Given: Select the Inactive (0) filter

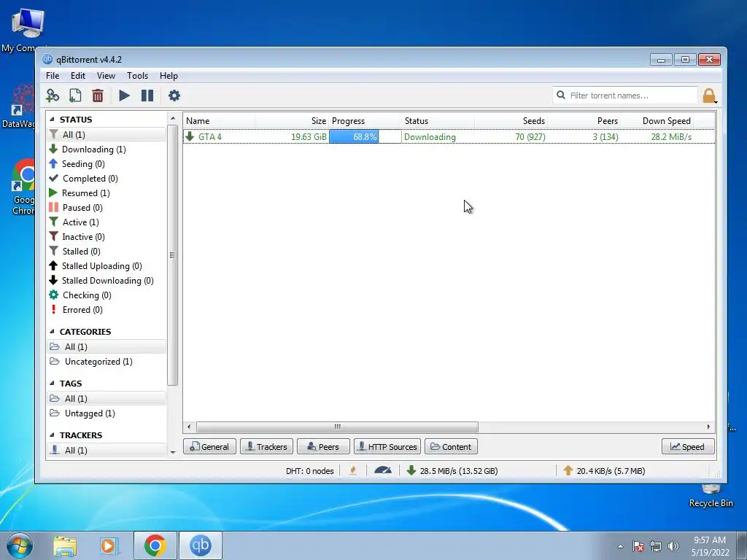Looking at the screenshot, I should pyautogui.click(x=107, y=237).
